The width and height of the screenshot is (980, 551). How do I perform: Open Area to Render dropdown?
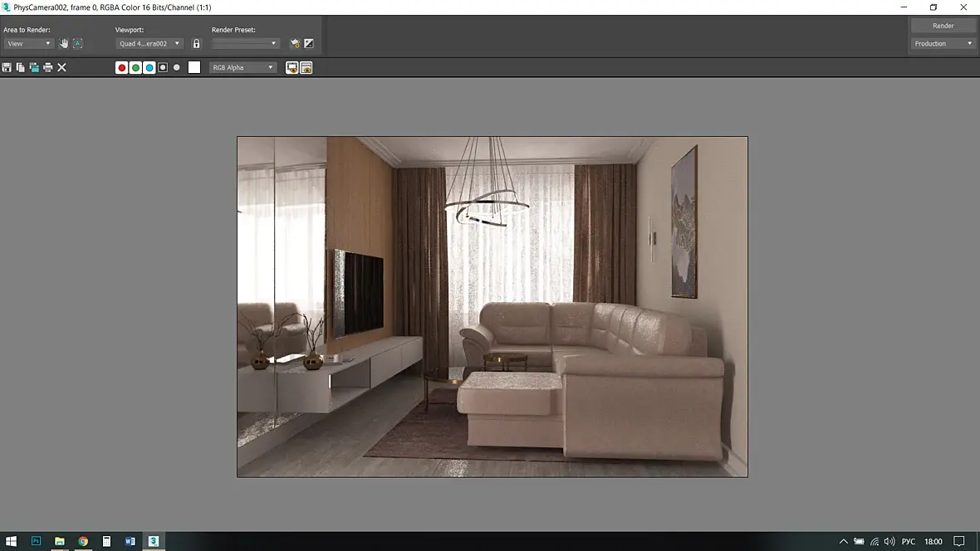[29, 44]
